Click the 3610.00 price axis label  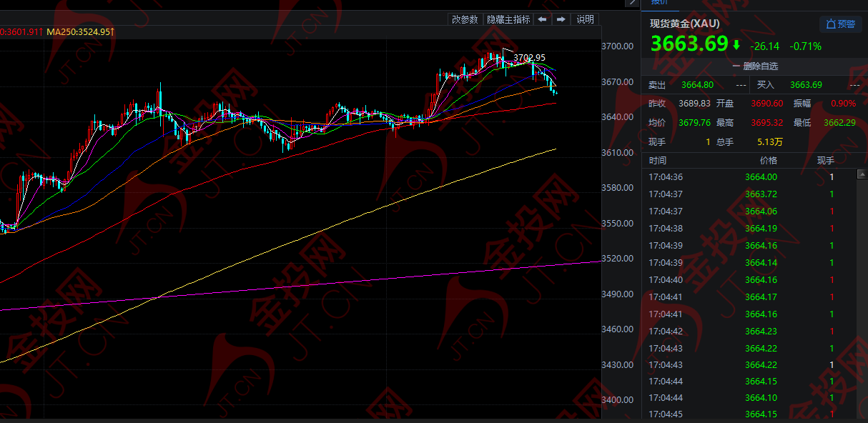point(617,153)
